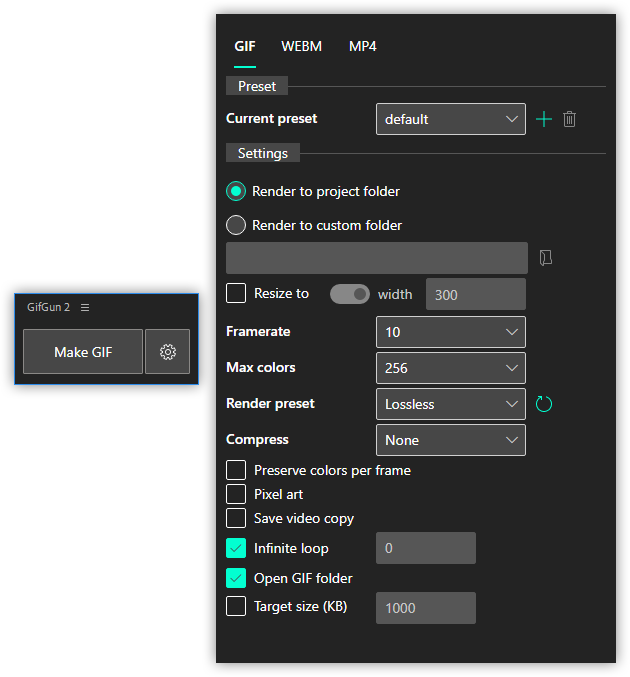Reset render preset with the refresh icon
The image size is (630, 677).
(544, 404)
